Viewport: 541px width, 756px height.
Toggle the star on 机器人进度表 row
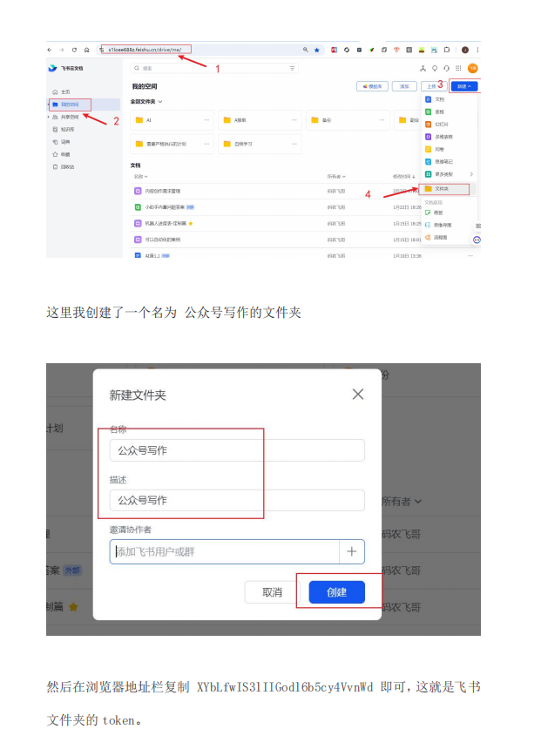click(191, 224)
